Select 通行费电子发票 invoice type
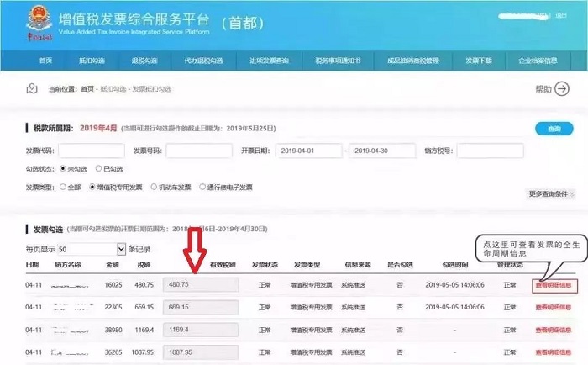 click(202, 187)
